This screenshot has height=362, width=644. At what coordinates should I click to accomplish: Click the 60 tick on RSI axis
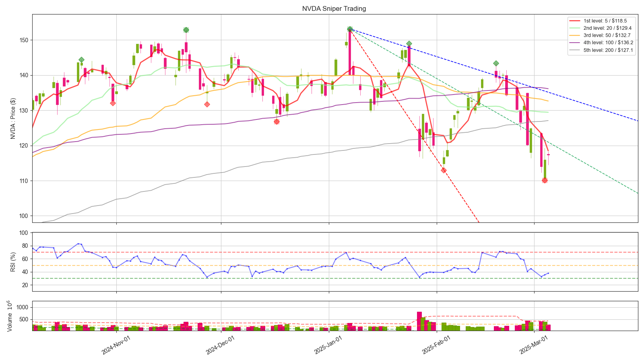pyautogui.click(x=25, y=259)
